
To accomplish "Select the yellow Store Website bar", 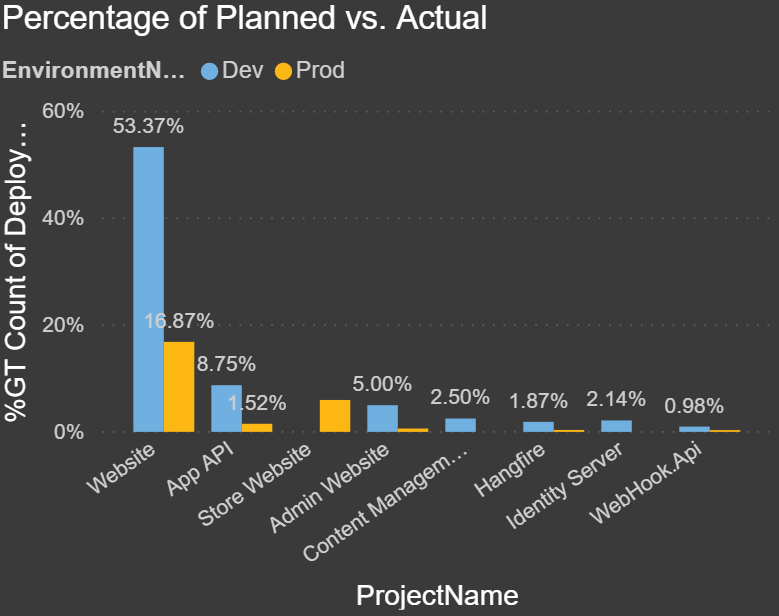I will 334,416.
